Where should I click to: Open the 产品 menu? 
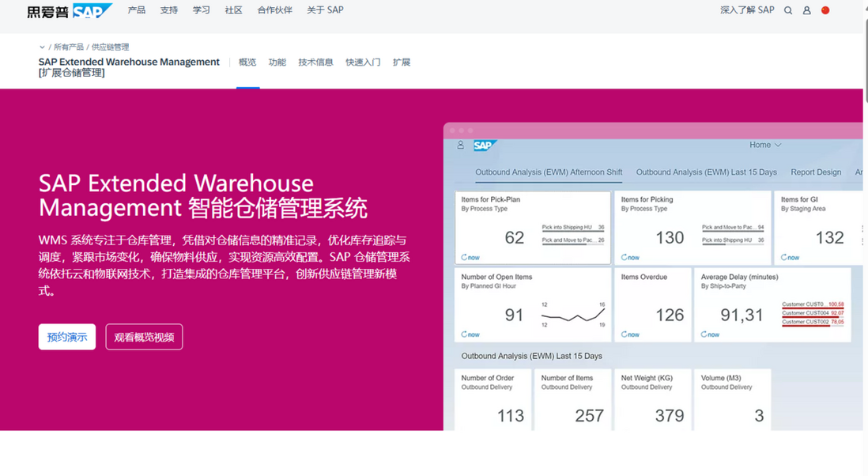136,10
